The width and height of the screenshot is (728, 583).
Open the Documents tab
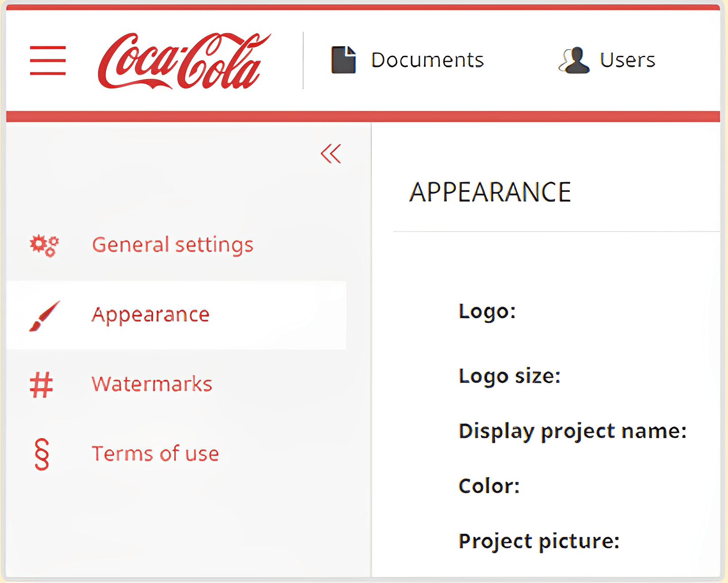427,60
